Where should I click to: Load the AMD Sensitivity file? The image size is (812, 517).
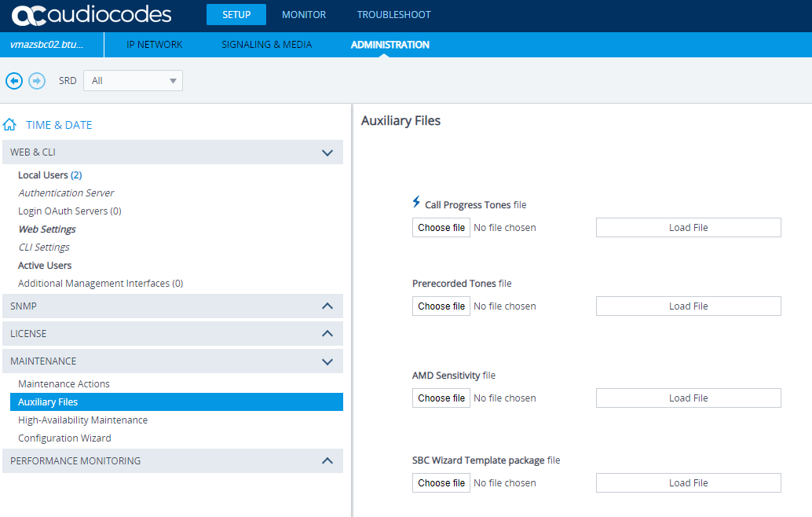pyautogui.click(x=688, y=398)
